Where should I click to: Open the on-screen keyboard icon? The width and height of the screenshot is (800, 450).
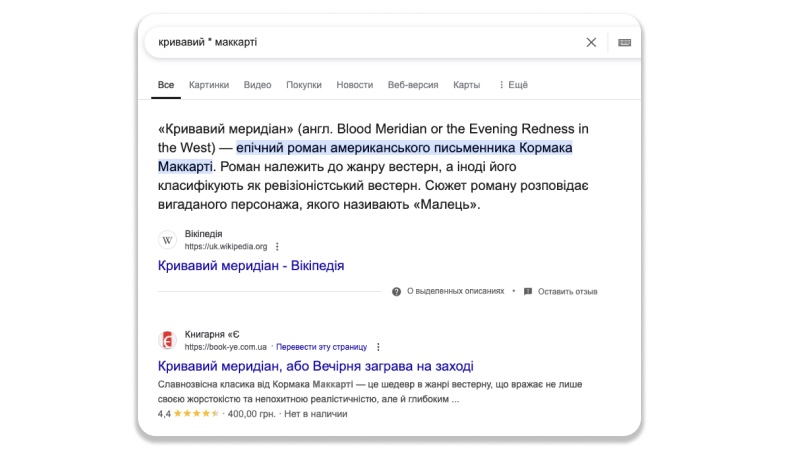[624, 42]
